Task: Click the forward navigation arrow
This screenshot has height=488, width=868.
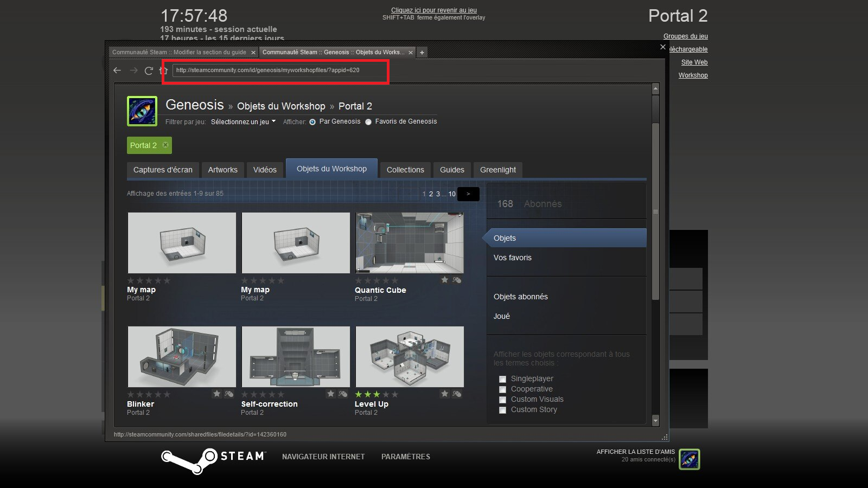Action: (133, 70)
